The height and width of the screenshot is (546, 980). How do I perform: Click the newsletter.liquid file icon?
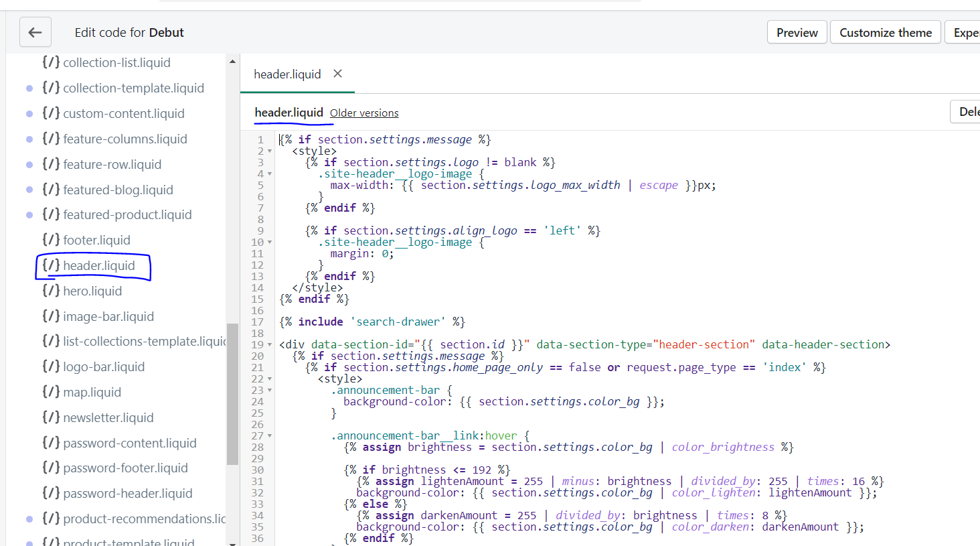tap(51, 417)
